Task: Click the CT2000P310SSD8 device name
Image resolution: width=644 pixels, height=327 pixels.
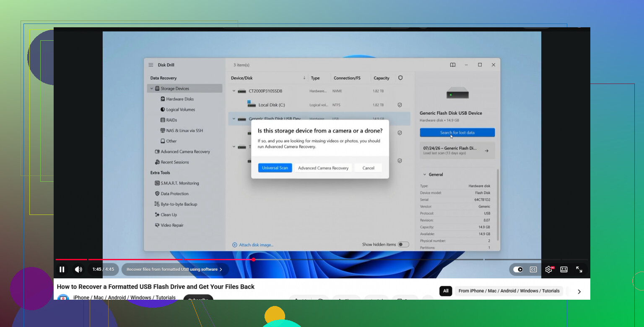Action: coord(265,91)
